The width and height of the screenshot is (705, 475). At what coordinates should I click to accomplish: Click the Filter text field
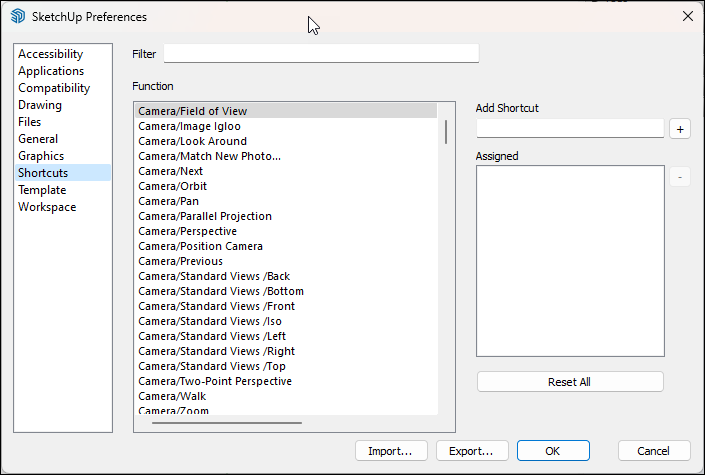point(321,54)
